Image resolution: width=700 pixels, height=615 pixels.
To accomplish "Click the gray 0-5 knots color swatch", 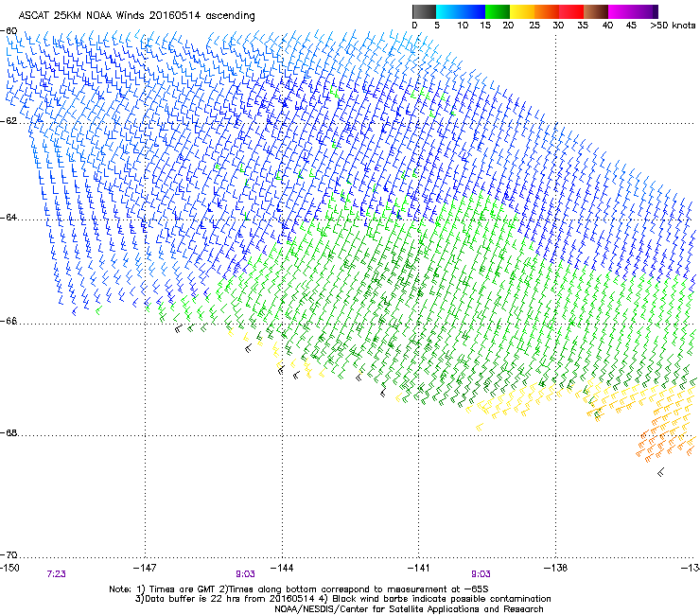I will (x=424, y=11).
